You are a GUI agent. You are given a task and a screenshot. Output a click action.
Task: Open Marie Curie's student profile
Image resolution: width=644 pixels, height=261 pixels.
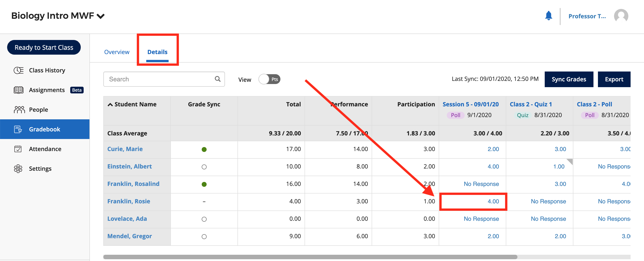(x=125, y=149)
